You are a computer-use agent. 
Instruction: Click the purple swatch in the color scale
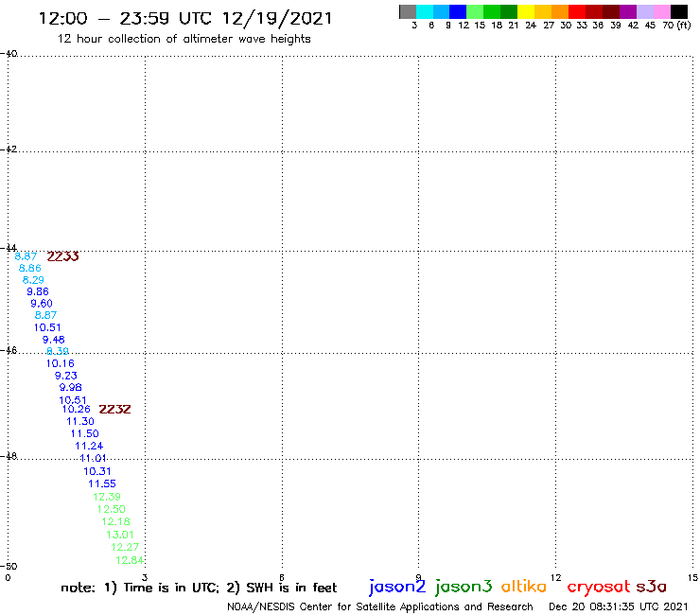[628, 11]
